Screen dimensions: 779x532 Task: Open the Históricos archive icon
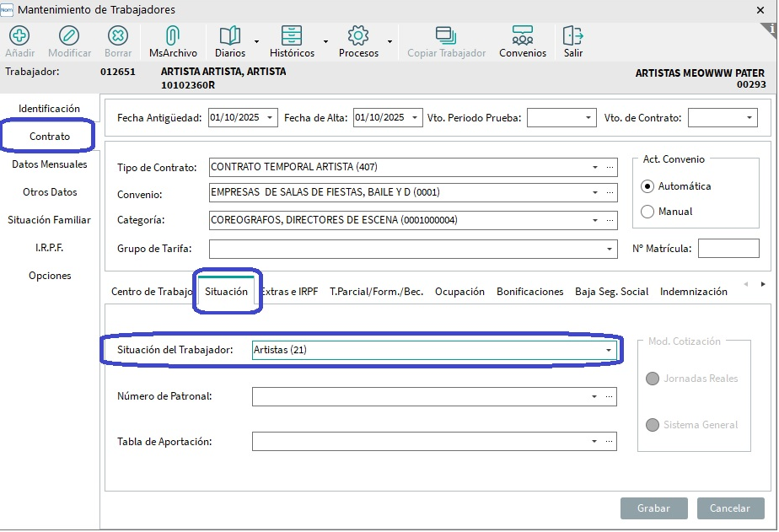291,35
